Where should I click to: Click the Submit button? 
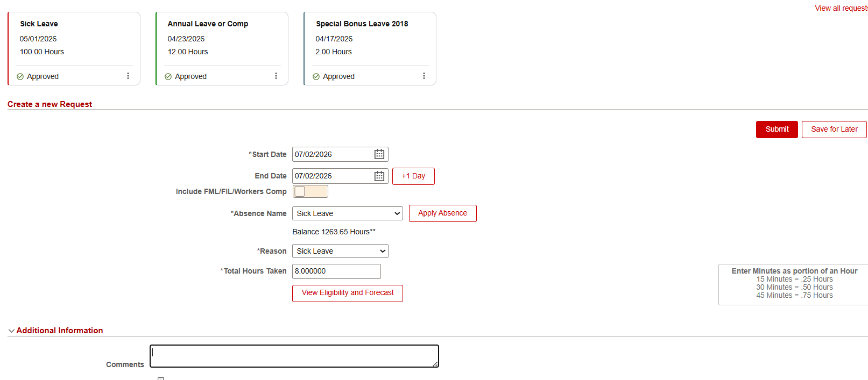point(777,130)
